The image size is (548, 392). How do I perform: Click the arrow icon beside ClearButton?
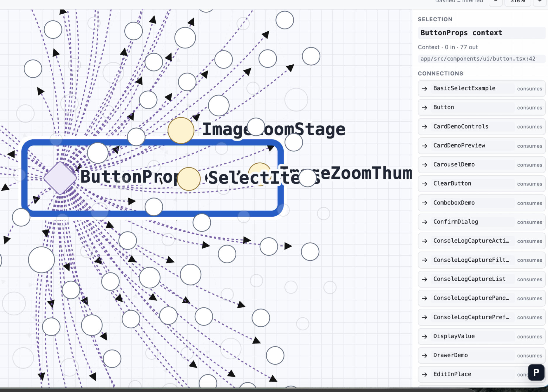coord(425,184)
